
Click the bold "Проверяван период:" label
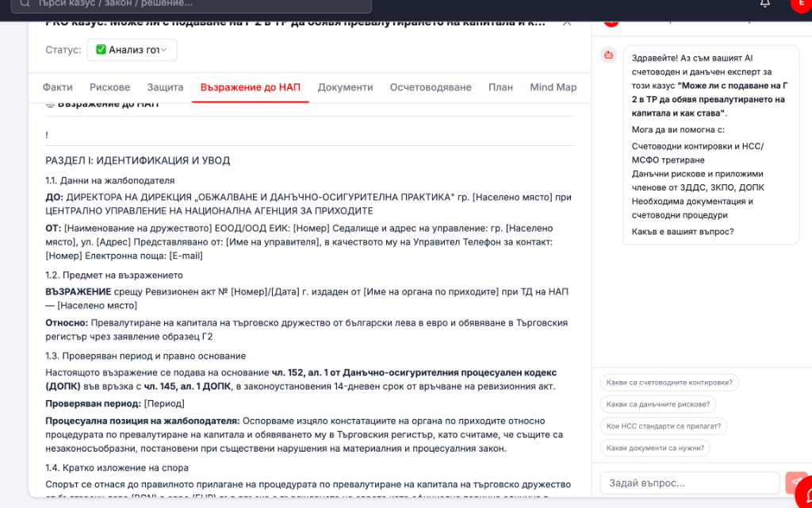94,404
